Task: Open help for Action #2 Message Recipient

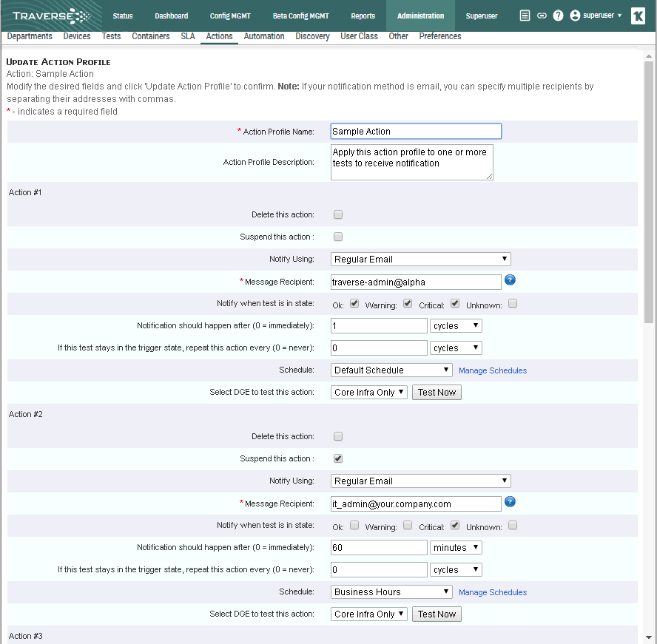Action: pos(510,501)
